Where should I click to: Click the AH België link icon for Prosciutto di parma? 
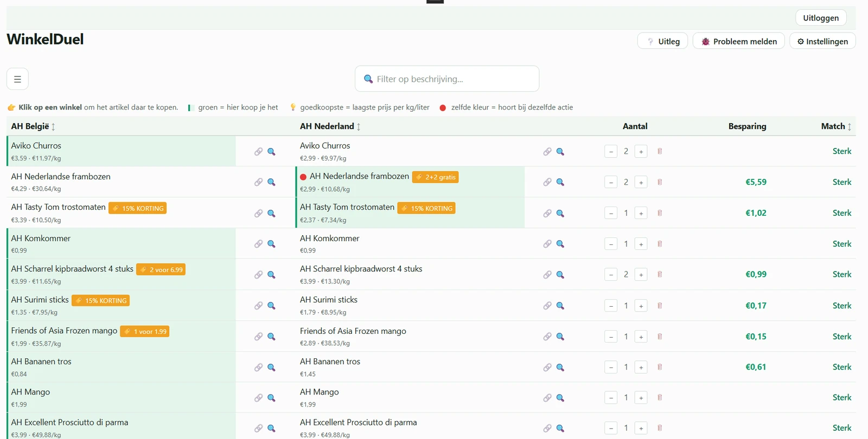point(259,428)
